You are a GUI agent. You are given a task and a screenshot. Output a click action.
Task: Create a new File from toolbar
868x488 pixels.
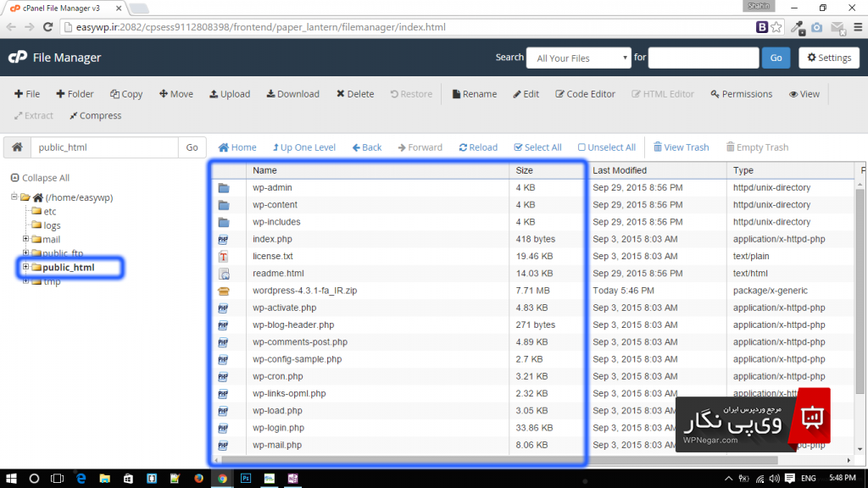coord(27,94)
